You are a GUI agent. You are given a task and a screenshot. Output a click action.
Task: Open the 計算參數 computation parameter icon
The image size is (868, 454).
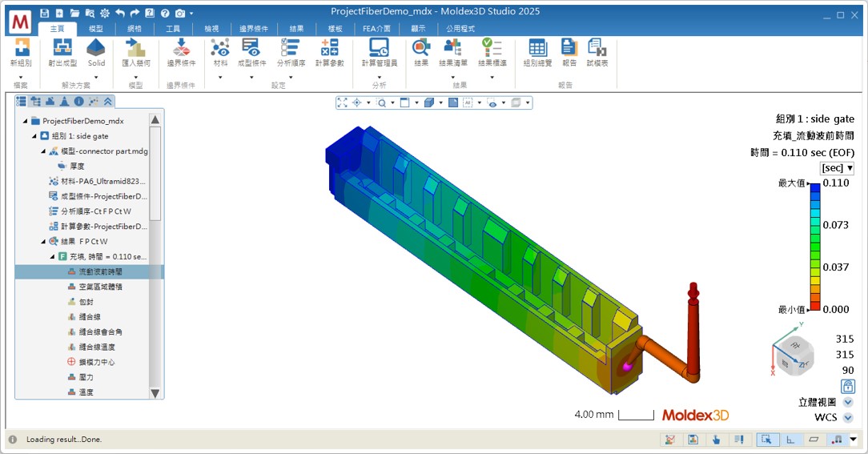coord(329,53)
